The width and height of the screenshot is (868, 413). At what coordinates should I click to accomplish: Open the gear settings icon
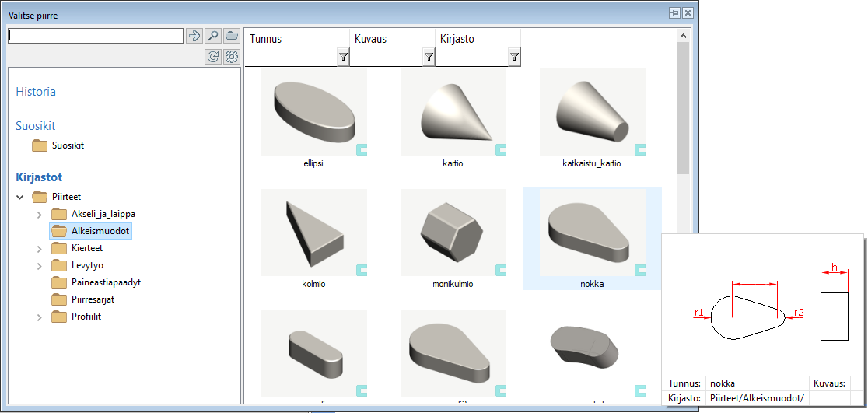(231, 57)
